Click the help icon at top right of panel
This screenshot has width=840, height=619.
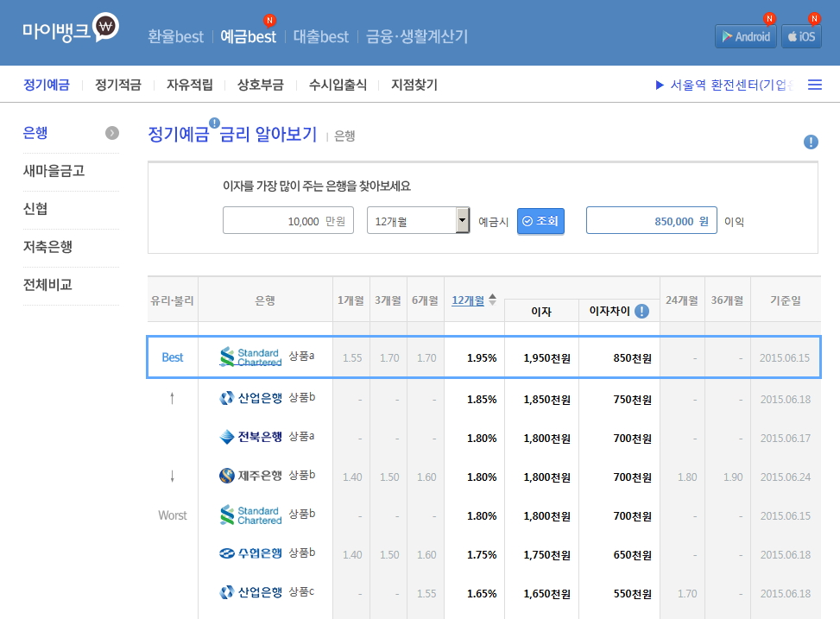pyautogui.click(x=811, y=142)
